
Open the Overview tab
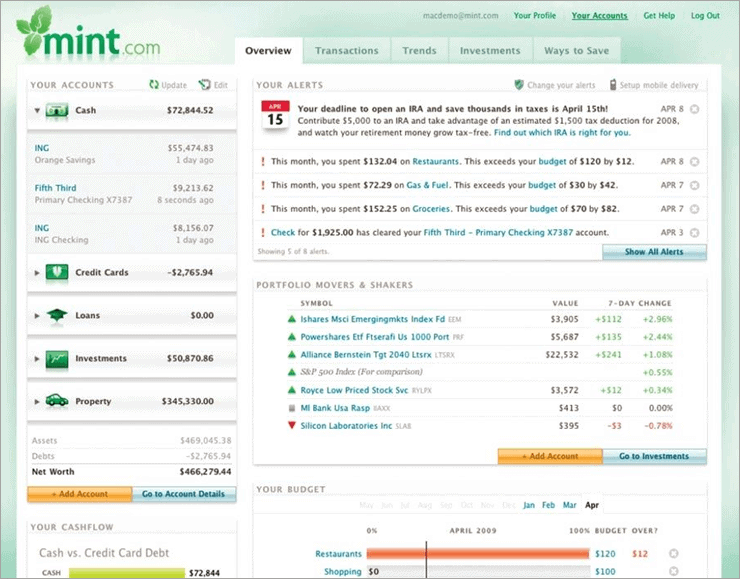click(x=269, y=50)
